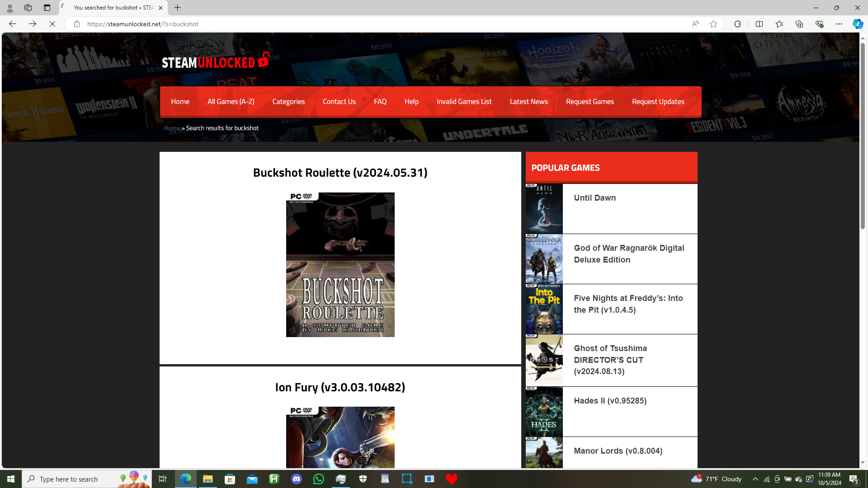Open All Games (A-Z) menu item
Viewport: 868px width, 488px height.
coord(231,102)
